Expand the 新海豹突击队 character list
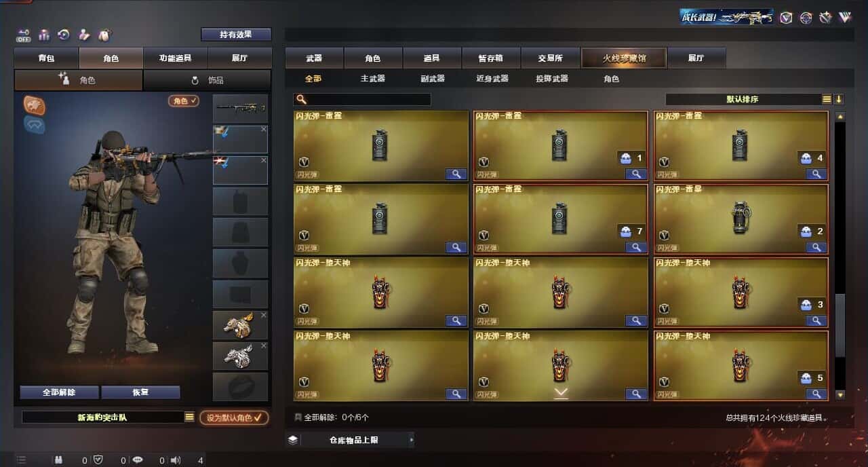 tap(189, 417)
